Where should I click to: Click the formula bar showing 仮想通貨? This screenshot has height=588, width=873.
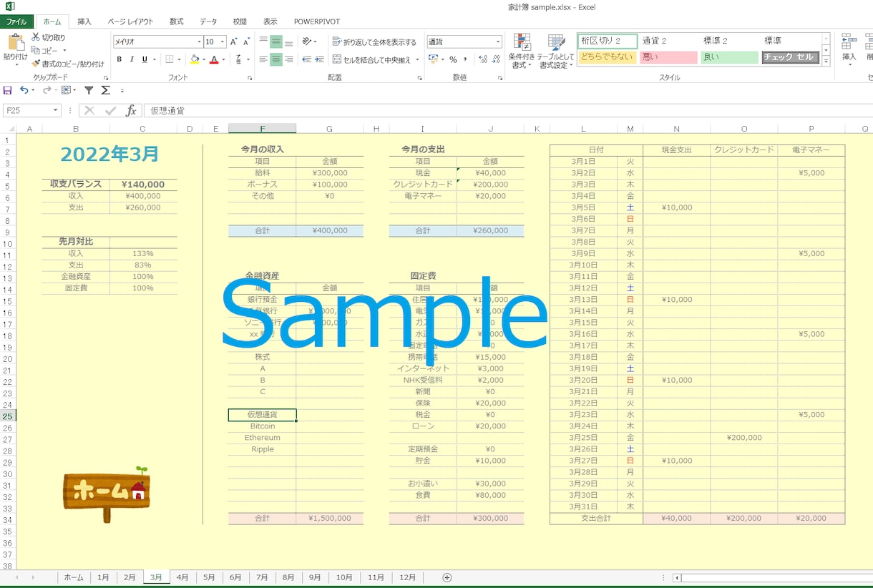pos(508,110)
